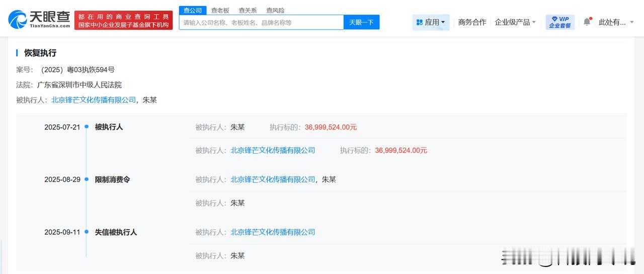This screenshot has height=274, width=644.
Task: Click the 2025-08-29 timeline date
Action: coord(62,179)
